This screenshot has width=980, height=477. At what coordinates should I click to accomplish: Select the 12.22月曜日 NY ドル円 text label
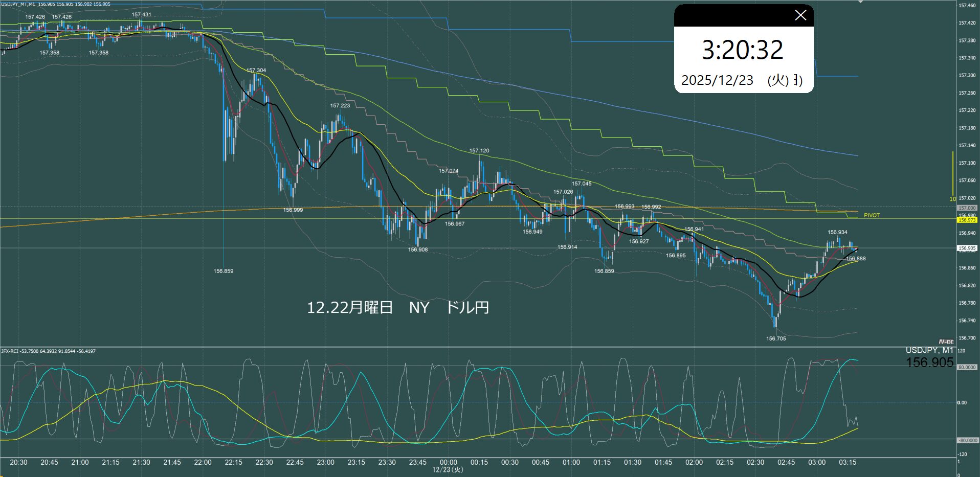pyautogui.click(x=397, y=307)
